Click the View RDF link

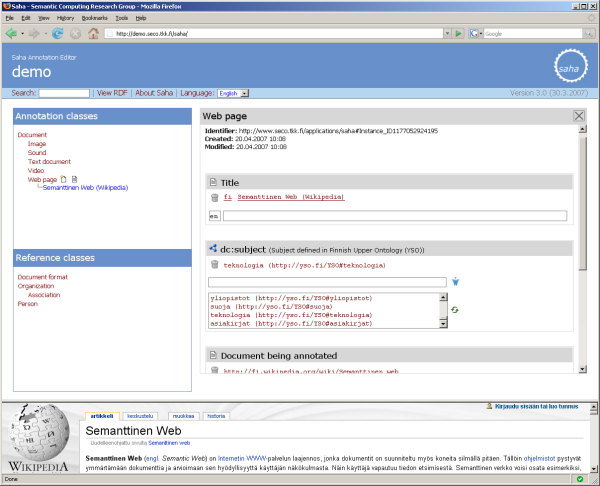[x=112, y=93]
